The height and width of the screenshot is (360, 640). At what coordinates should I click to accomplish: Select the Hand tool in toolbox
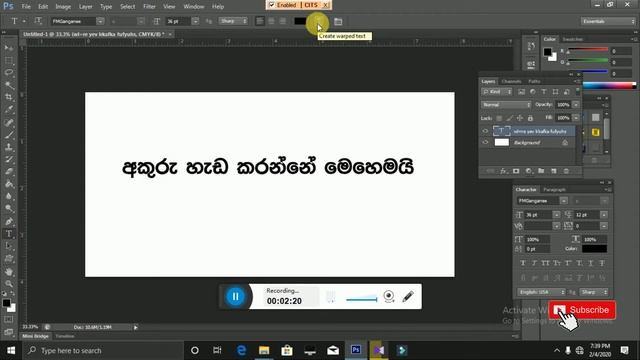click(x=9, y=271)
